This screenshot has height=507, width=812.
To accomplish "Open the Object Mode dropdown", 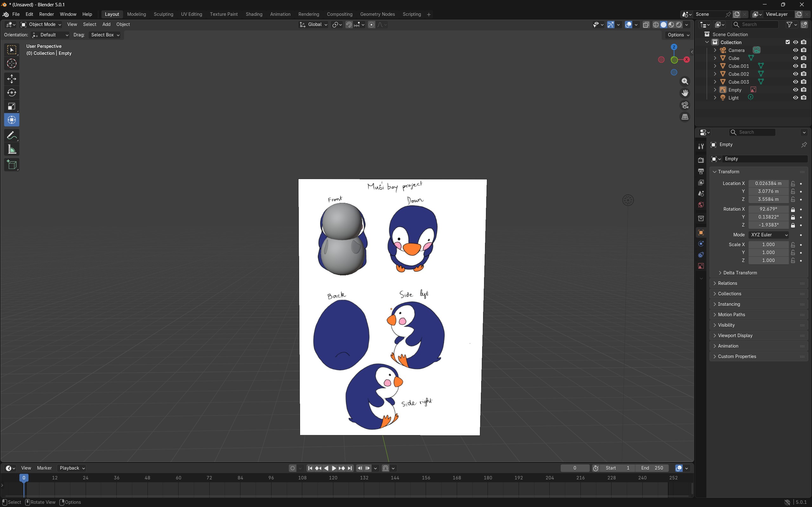I will tap(41, 24).
